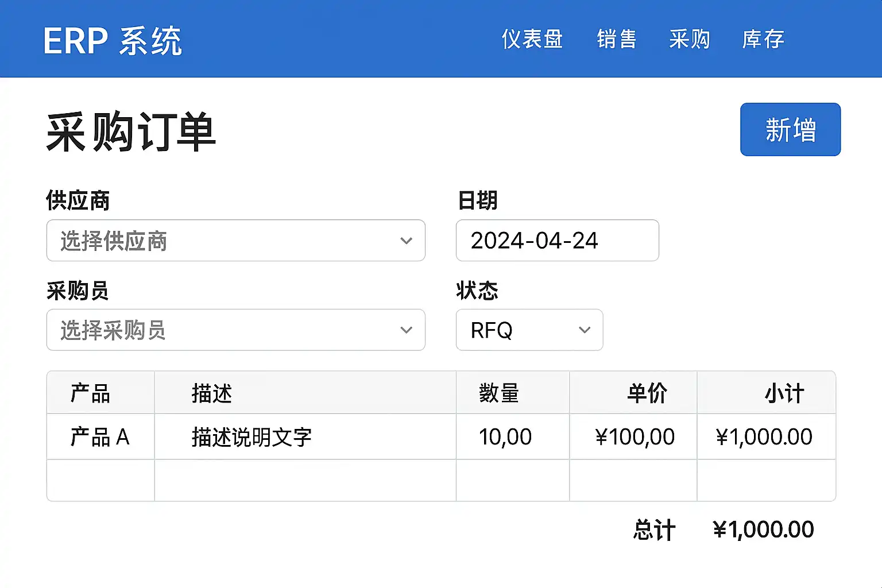Click the unit price cell ¥100,00
Viewport: 882px width, 588px height.
(x=635, y=437)
